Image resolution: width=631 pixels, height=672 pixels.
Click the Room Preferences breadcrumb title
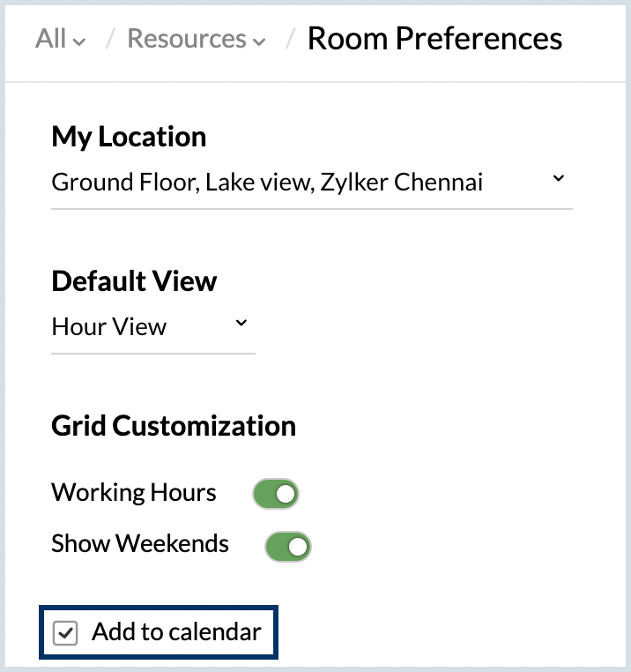coord(434,39)
